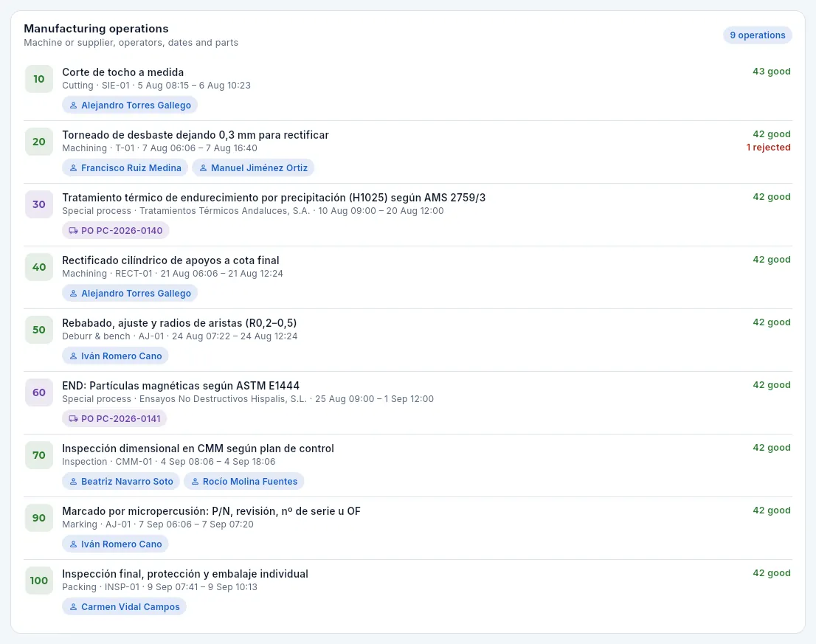816x644 pixels.
Task: Click the person icon beside Francisco Ruiz Medina
Action: 73,168
